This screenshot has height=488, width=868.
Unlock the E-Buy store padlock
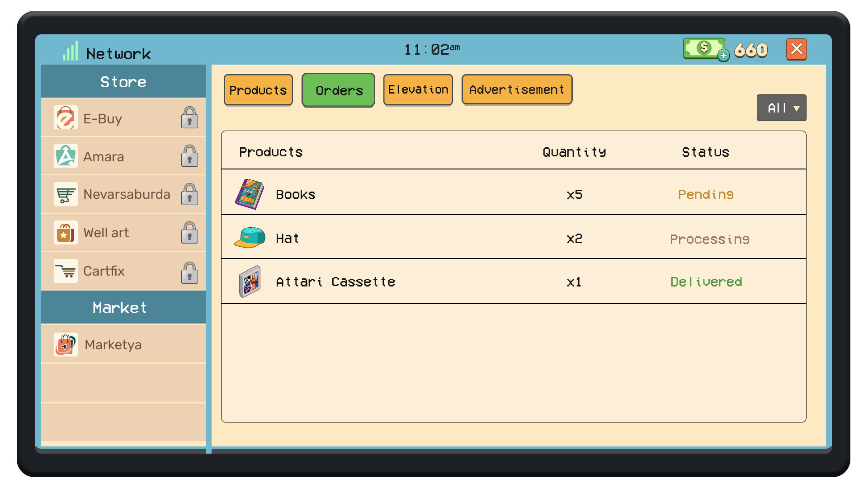coord(190,117)
